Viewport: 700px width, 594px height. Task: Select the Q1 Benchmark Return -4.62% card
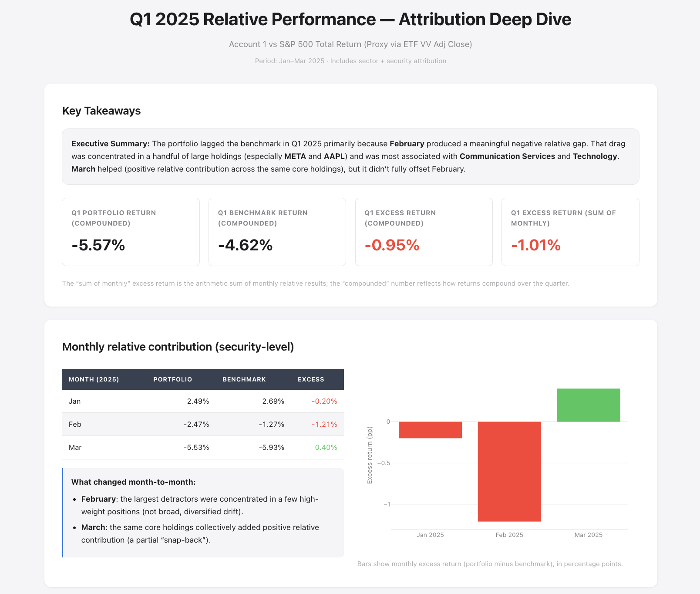[277, 232]
